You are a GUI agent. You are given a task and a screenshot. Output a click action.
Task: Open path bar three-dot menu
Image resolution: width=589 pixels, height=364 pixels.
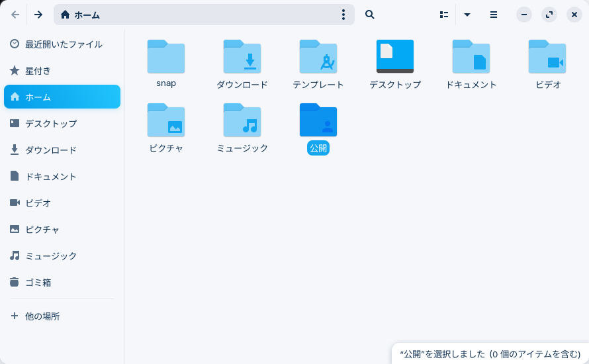click(x=343, y=15)
